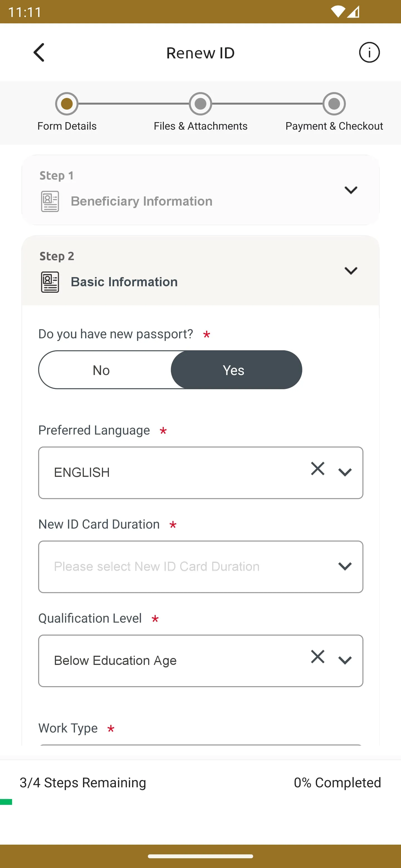The image size is (401, 868).
Task: Collapse the Step 1 Beneficiary Information section
Action: (x=351, y=190)
